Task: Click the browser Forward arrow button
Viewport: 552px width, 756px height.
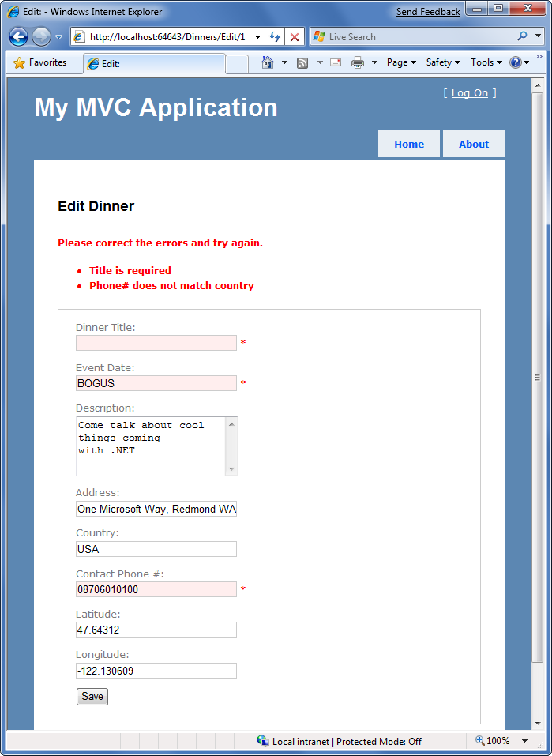Action: (x=41, y=36)
